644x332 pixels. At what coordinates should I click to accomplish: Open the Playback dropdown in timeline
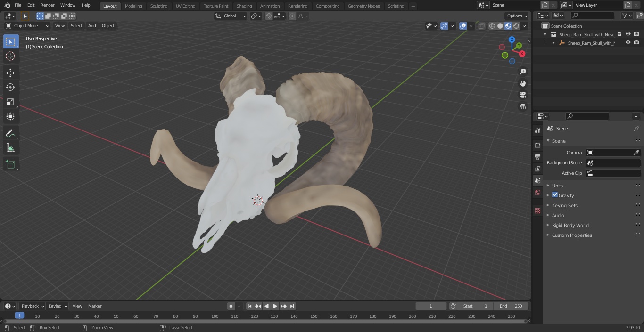32,306
